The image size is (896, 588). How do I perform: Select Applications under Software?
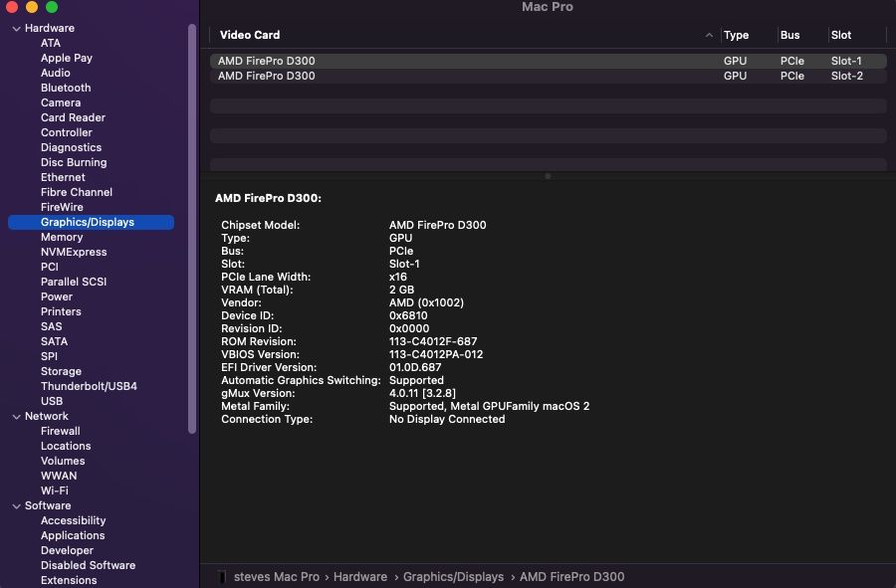[73, 535]
